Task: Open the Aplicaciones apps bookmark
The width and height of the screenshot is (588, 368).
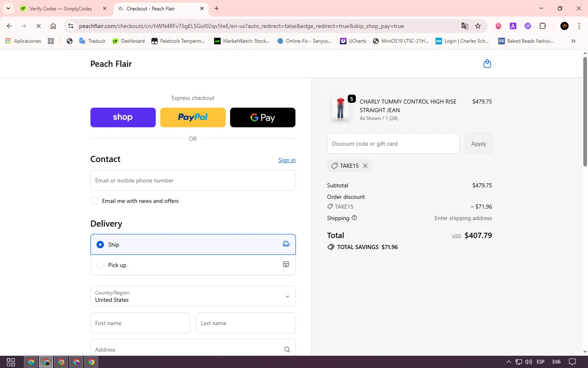Action: (x=23, y=41)
